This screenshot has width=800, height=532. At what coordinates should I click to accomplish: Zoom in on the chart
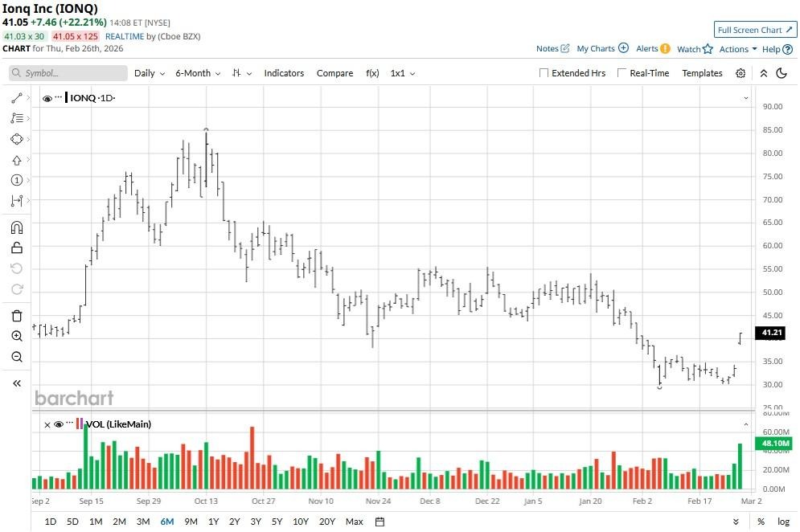point(17,336)
